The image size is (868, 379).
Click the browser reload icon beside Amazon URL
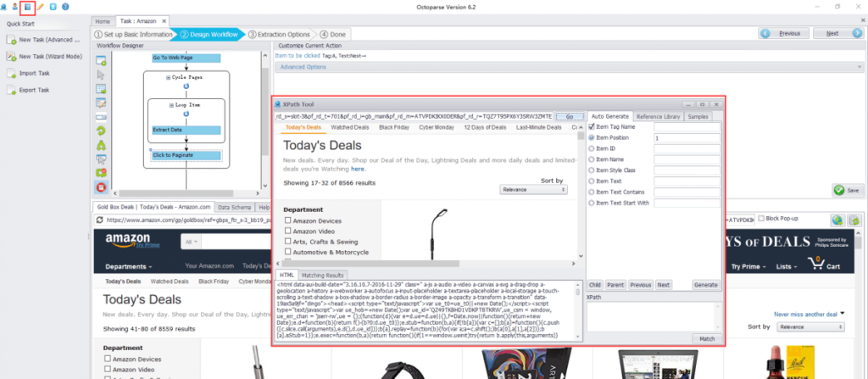click(100, 220)
